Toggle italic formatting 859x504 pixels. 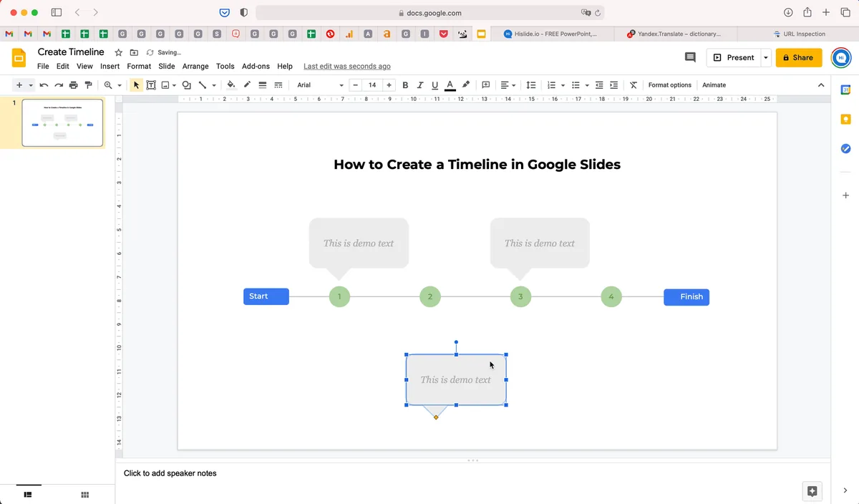coord(420,85)
